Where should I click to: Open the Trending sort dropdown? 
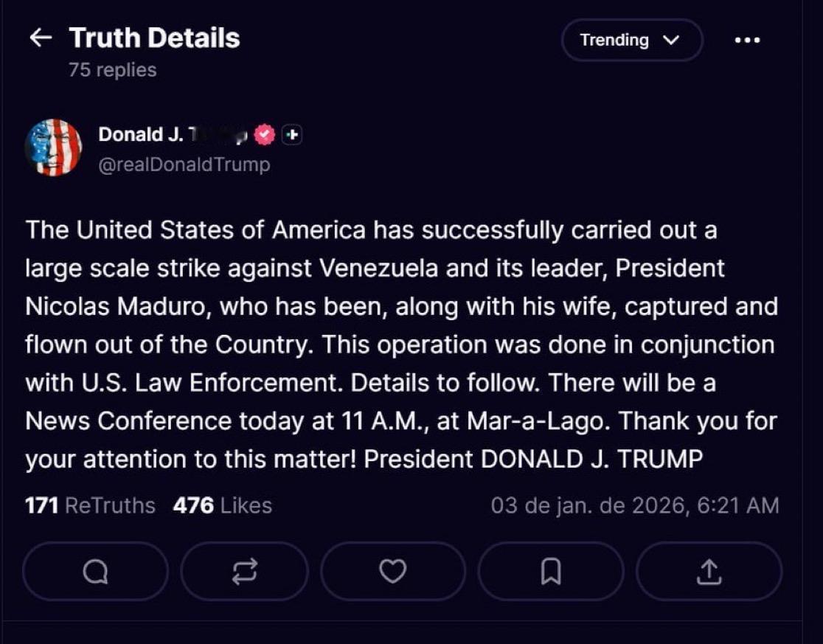pyautogui.click(x=631, y=41)
